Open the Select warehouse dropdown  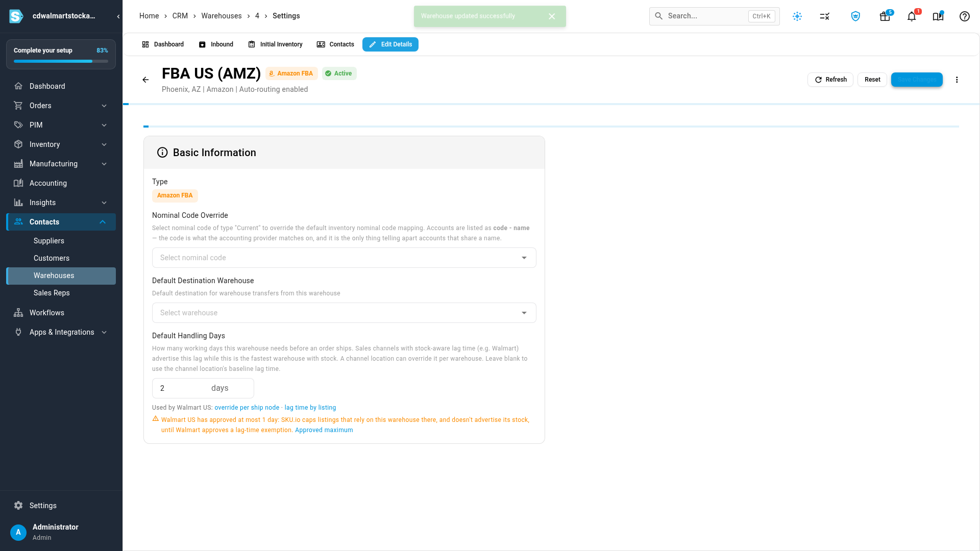pos(344,313)
